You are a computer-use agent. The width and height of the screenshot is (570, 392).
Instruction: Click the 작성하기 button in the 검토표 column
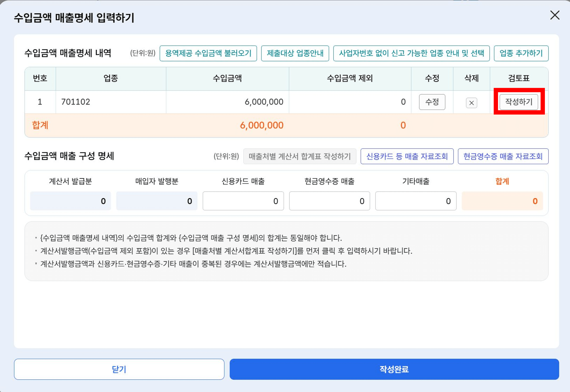519,102
